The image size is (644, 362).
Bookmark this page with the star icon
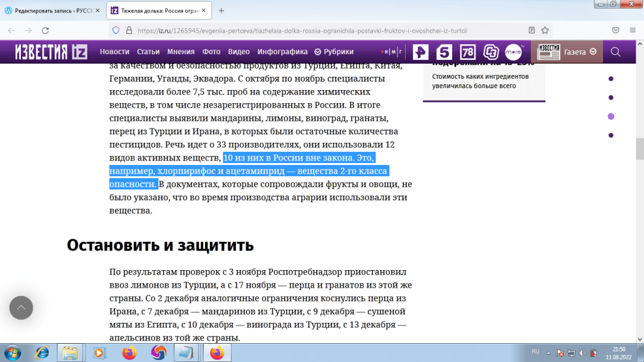click(545, 30)
